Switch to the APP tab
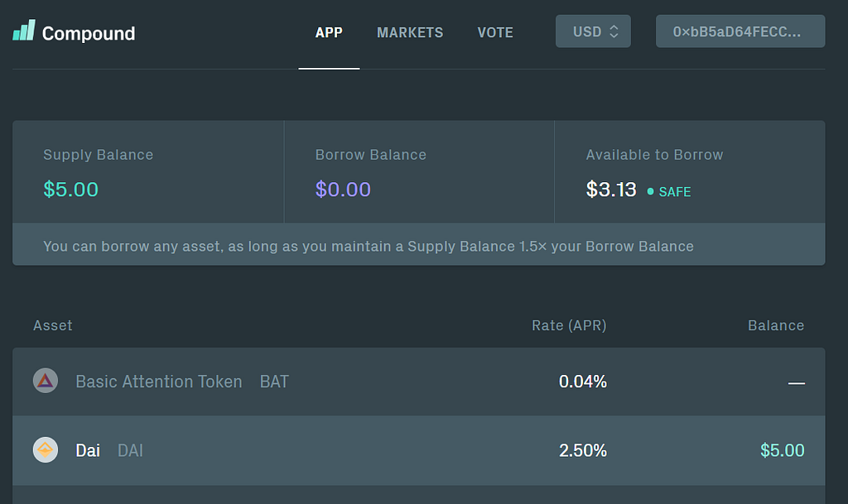This screenshot has height=504, width=848. point(329,32)
